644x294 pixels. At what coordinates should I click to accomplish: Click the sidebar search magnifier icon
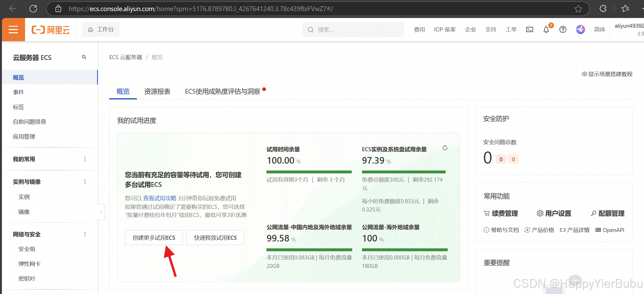point(84,57)
